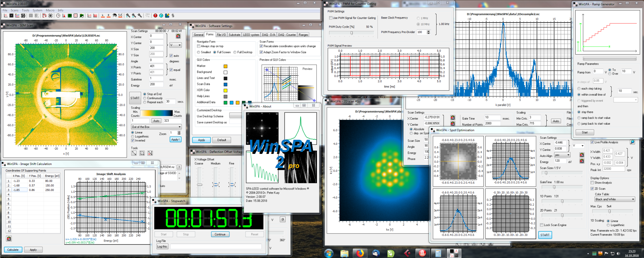Switch to the DAQ - Counter tab
Image resolution: width=644 pixels, height=258 pixels.
(x=287, y=35)
